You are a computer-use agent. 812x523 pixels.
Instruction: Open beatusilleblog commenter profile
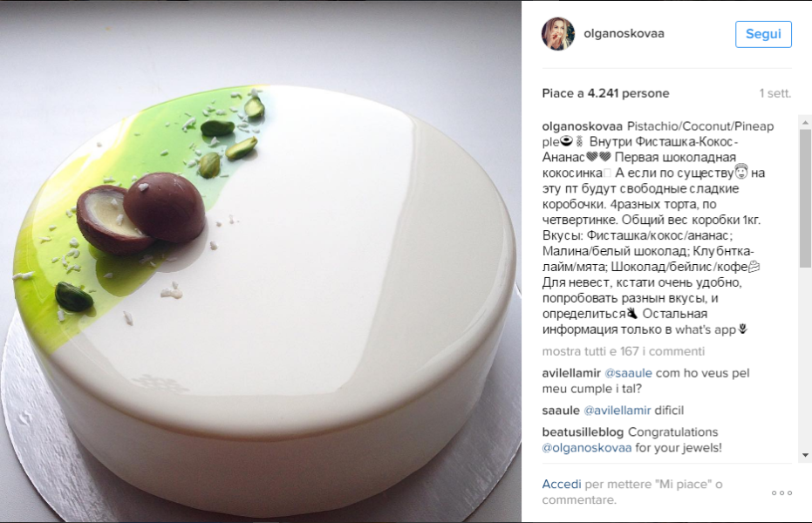click(583, 432)
